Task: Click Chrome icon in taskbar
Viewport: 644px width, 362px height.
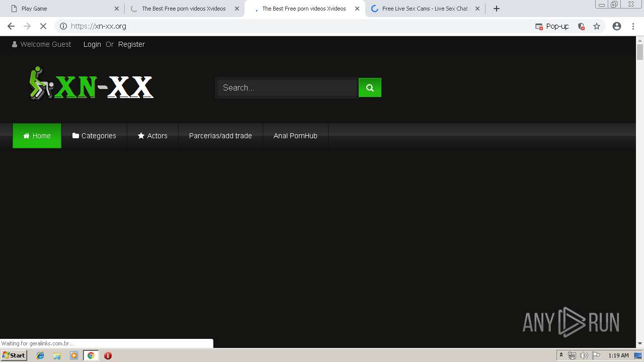Action: point(91,355)
